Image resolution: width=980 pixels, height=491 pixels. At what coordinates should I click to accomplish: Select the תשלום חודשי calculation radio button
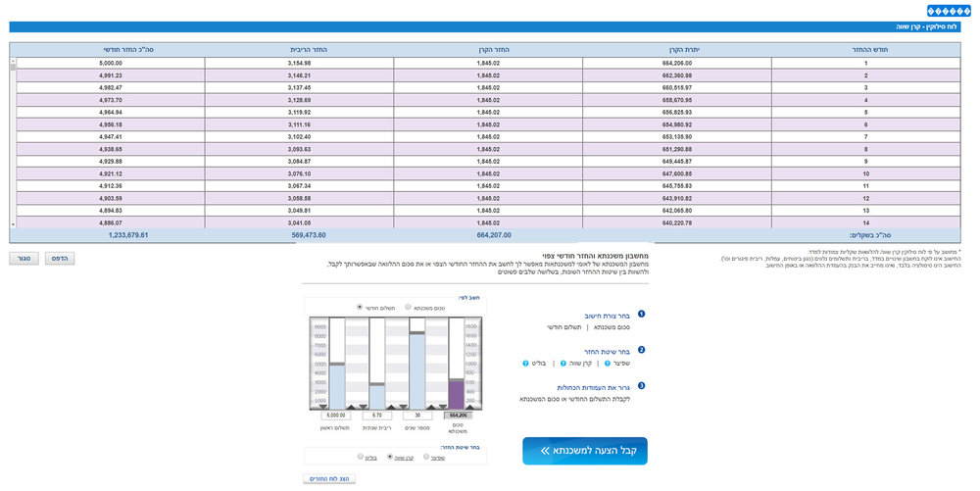(x=360, y=307)
